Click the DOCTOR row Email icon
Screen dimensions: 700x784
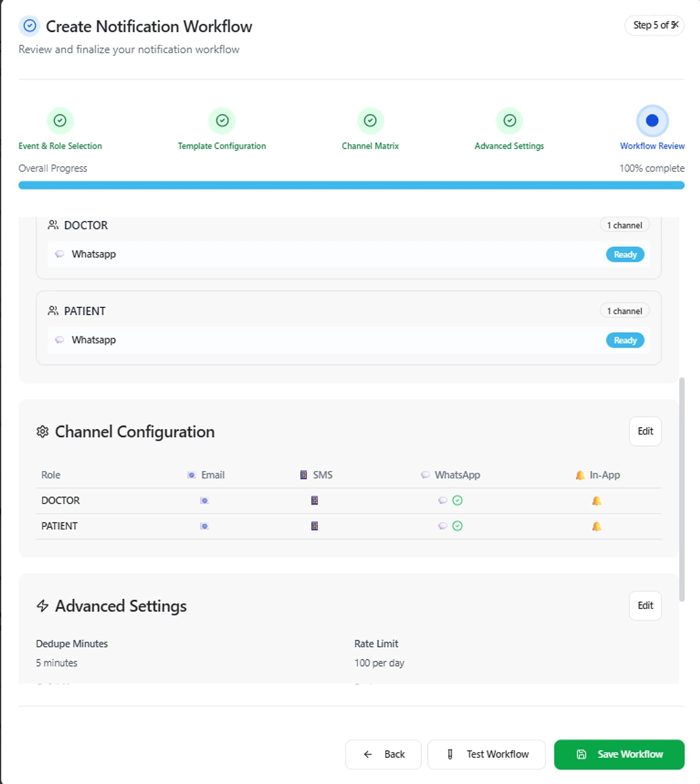204,500
